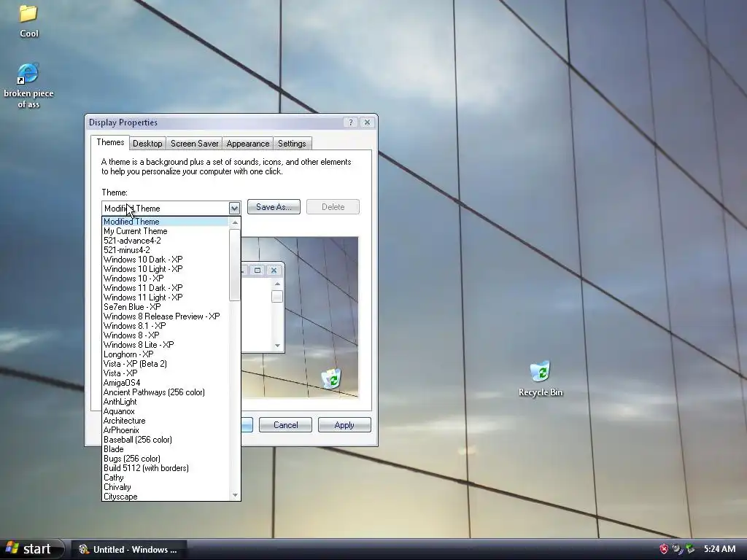Close the Display Properties dialog
This screenshot has width=747, height=560.
coord(368,122)
